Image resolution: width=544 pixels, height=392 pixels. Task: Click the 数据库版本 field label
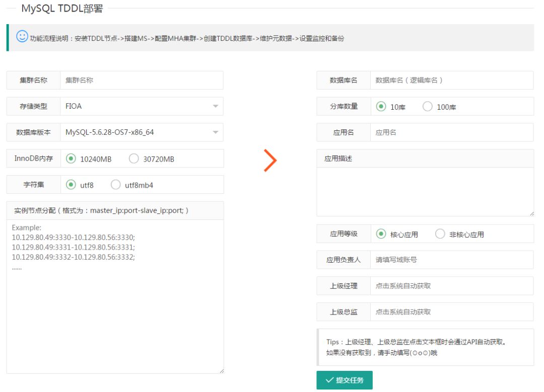tap(33, 132)
